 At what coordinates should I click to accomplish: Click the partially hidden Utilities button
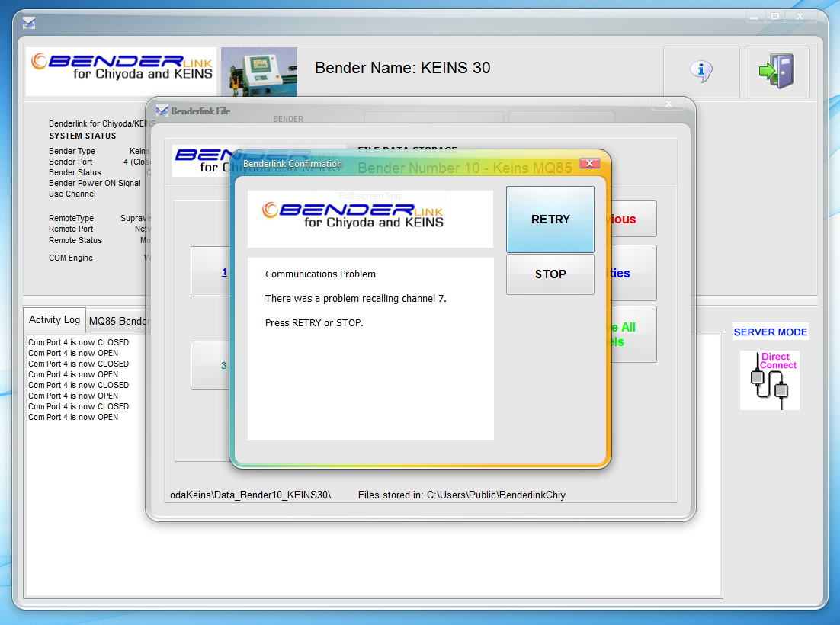pos(633,273)
